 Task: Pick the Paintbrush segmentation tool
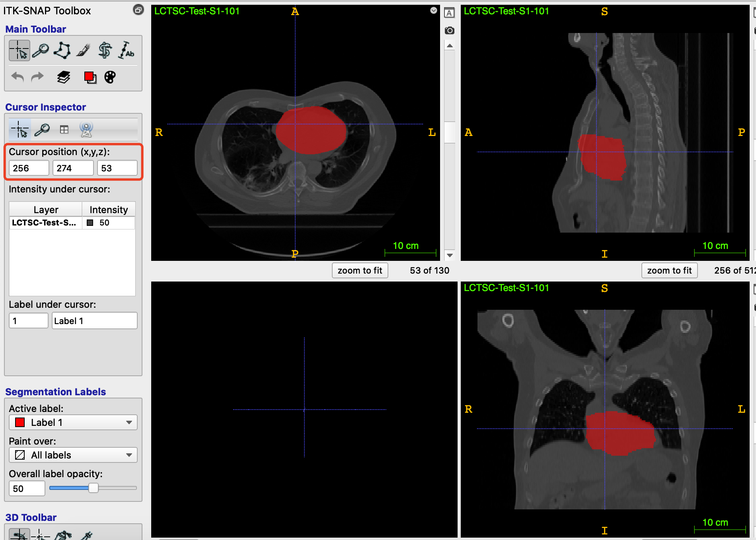[83, 50]
